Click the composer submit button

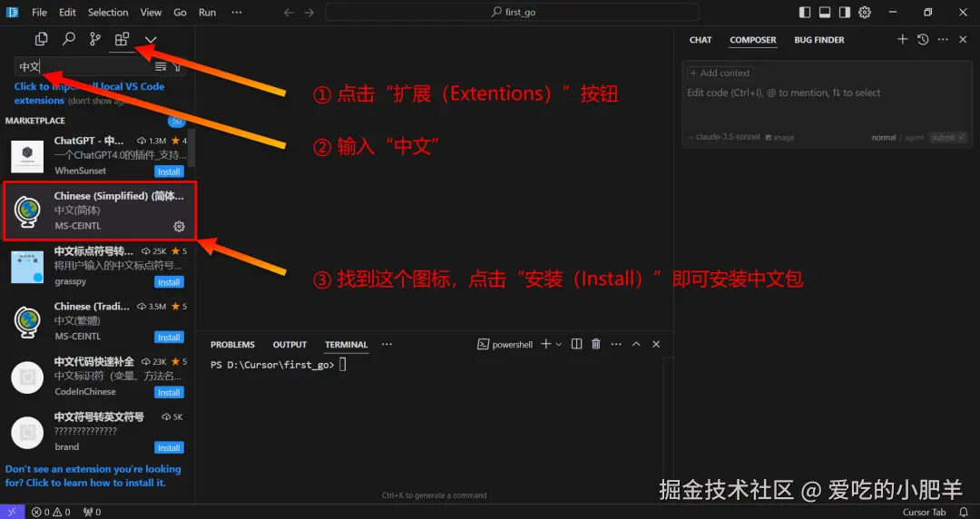(x=947, y=138)
